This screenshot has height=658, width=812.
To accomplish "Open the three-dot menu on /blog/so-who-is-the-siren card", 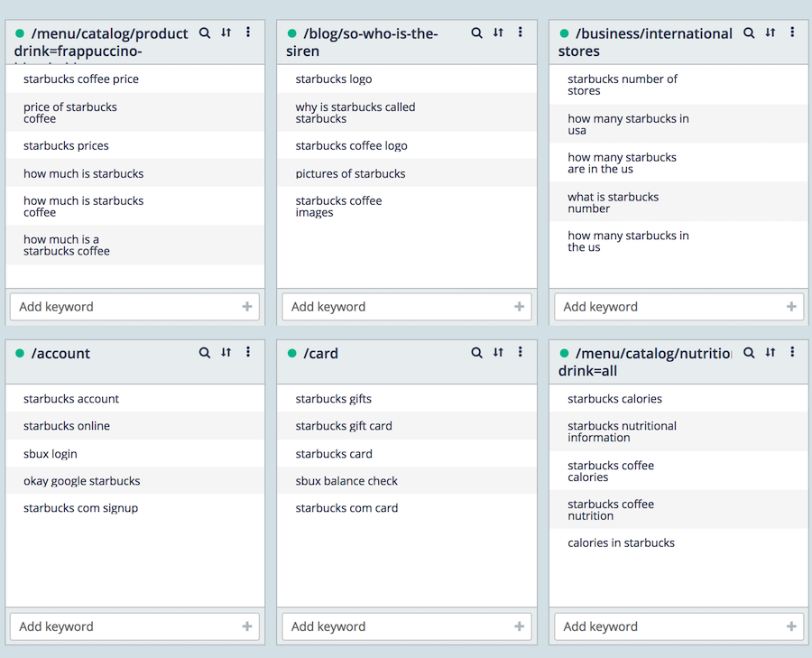I will click(521, 32).
